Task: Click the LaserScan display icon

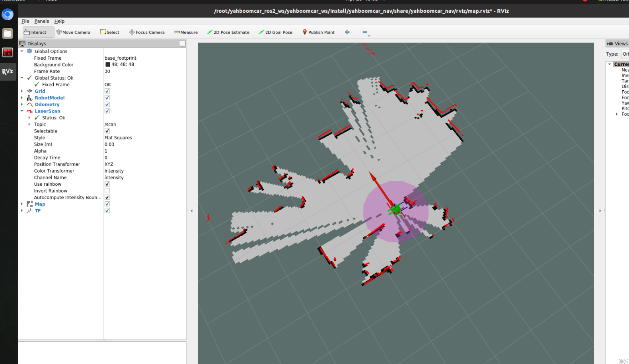Action: click(x=29, y=111)
